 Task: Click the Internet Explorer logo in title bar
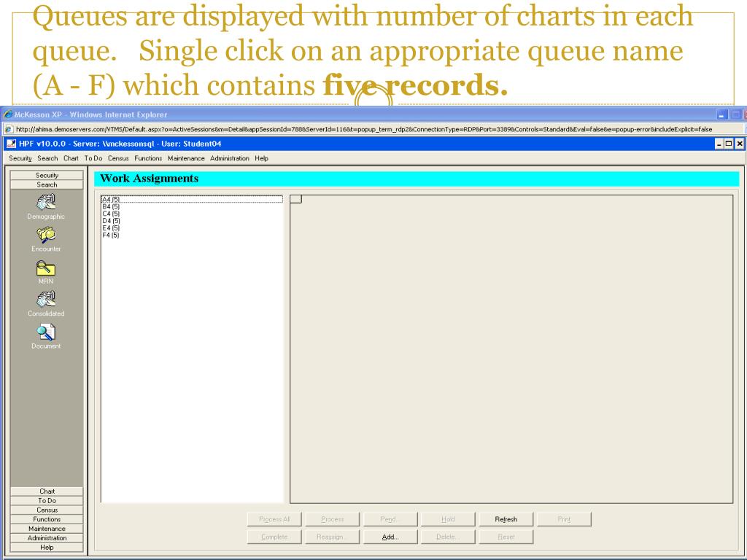(x=8, y=114)
